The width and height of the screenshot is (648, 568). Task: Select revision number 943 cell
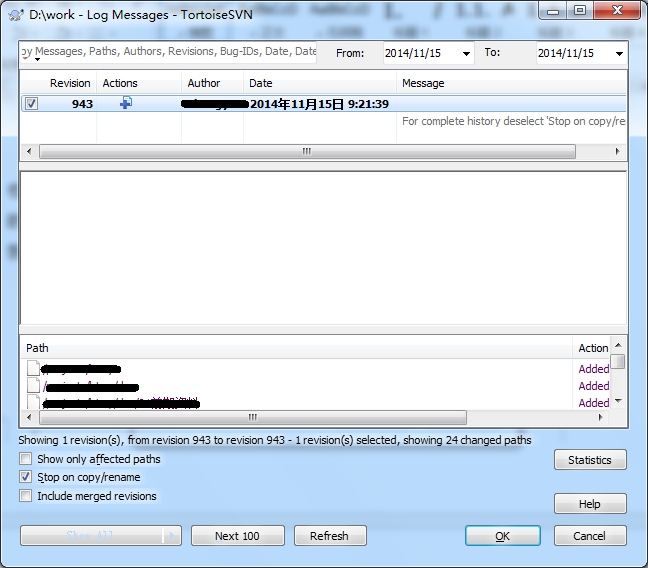click(x=82, y=103)
